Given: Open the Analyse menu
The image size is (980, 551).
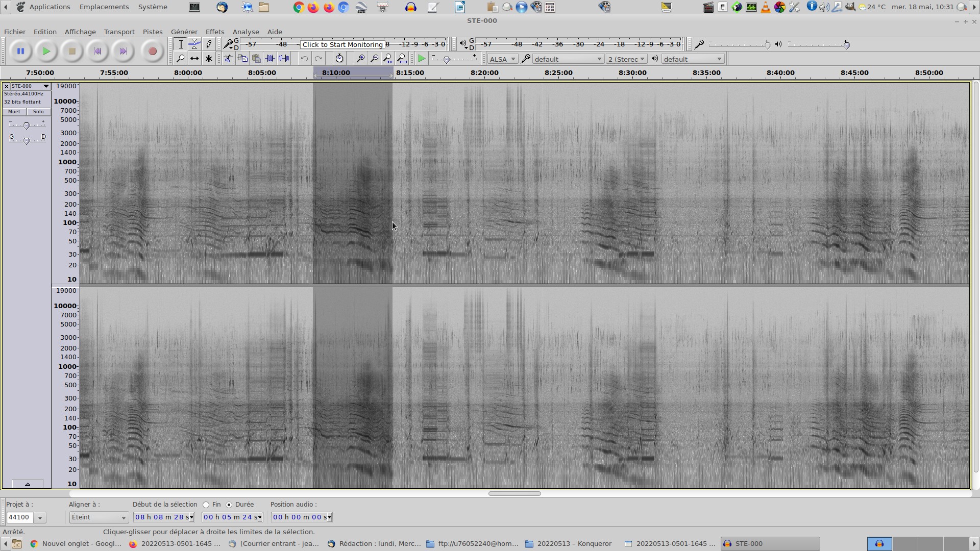Looking at the screenshot, I should tap(246, 32).
